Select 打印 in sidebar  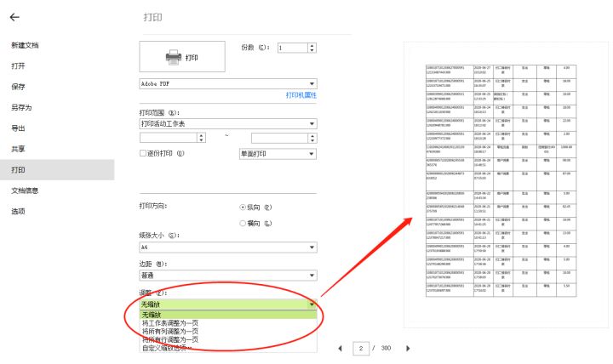click(57, 170)
